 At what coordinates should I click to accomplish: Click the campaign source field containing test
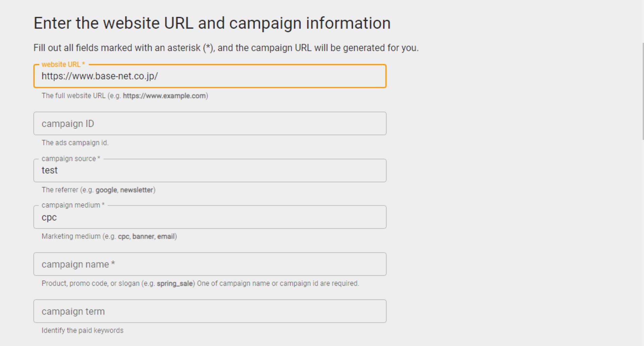[210, 171]
